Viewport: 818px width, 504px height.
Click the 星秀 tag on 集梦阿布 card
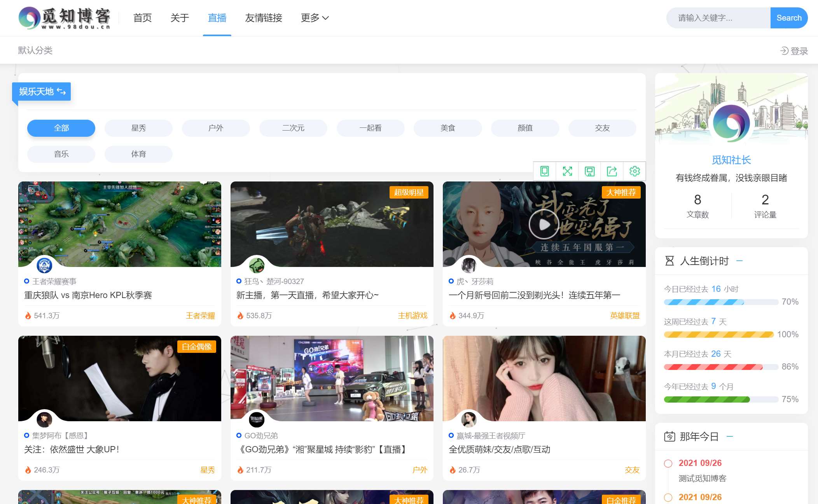pyautogui.click(x=208, y=470)
